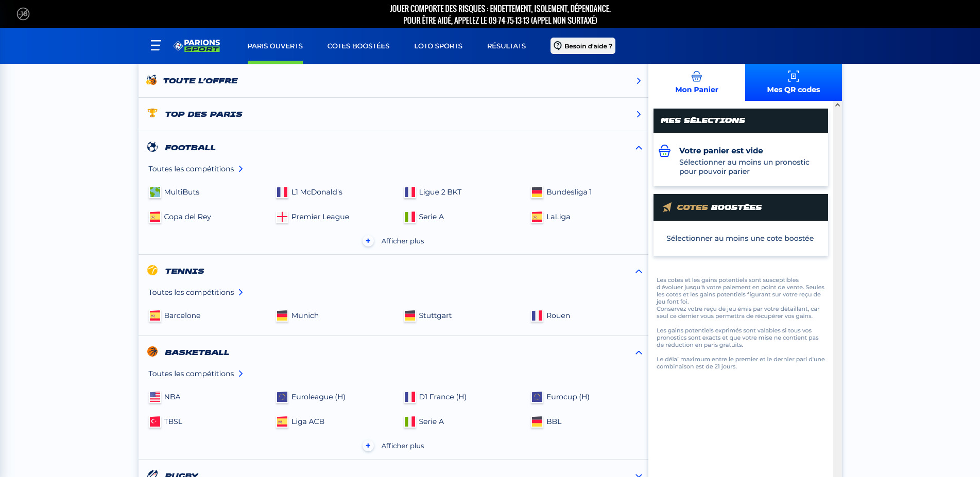Expand the Rugby section chevron
Image resolution: width=980 pixels, height=477 pixels.
pos(639,474)
